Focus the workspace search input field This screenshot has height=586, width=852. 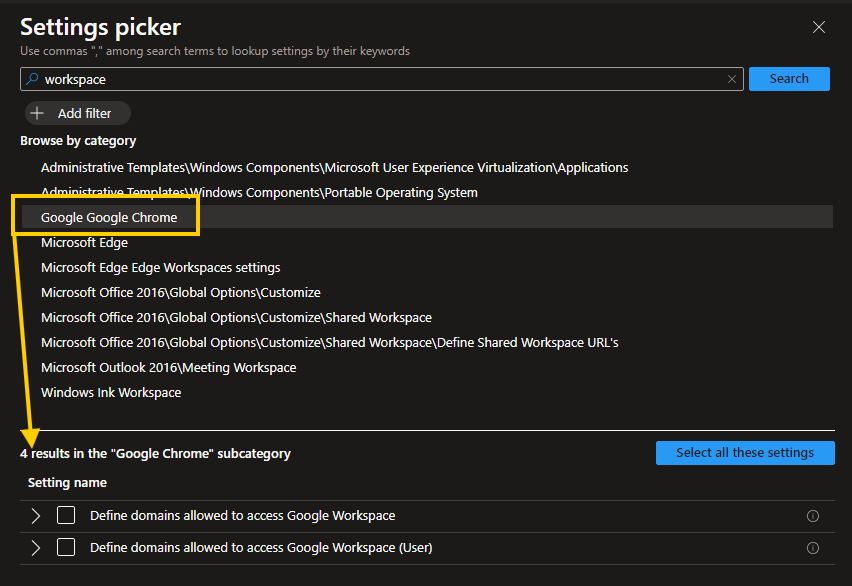(380, 79)
